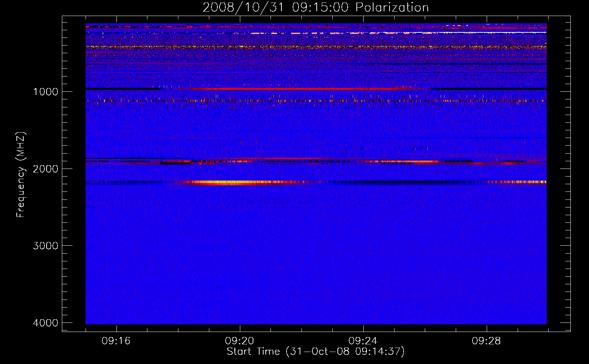This screenshot has height=364, width=589.
Task: Click the 09:24 time tick label
Action: point(363,341)
